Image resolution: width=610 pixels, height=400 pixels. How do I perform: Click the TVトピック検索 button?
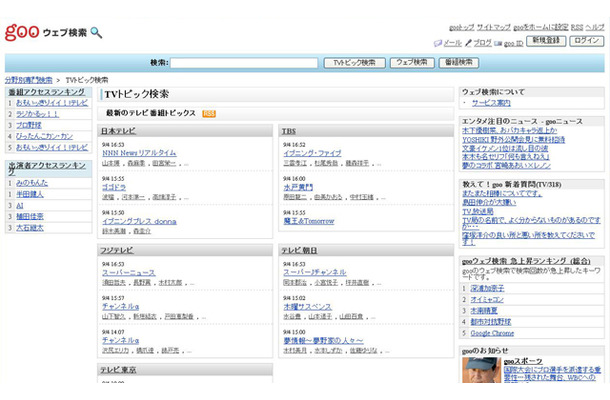click(354, 63)
